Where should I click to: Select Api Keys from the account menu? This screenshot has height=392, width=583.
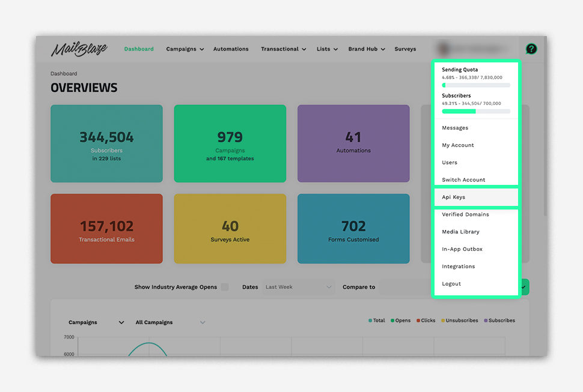(x=454, y=197)
